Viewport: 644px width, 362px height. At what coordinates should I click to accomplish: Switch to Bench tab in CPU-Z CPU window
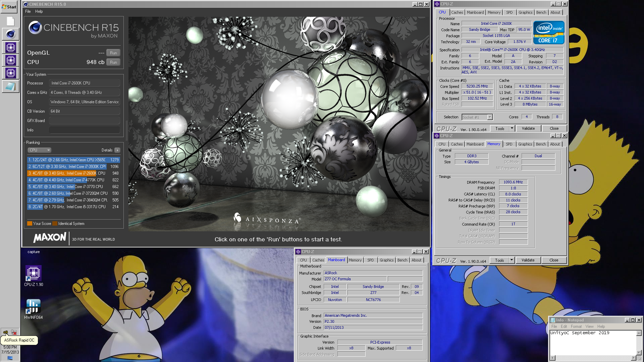point(541,12)
